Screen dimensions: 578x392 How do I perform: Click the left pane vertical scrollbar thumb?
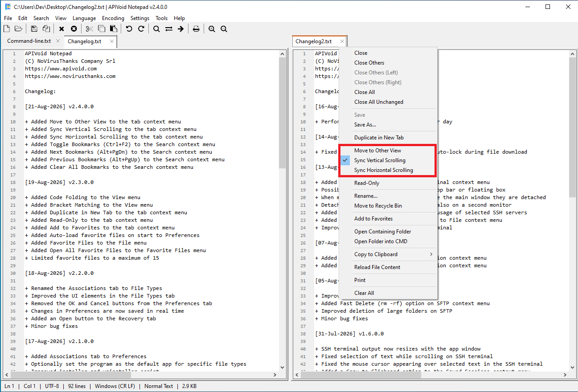[283, 113]
